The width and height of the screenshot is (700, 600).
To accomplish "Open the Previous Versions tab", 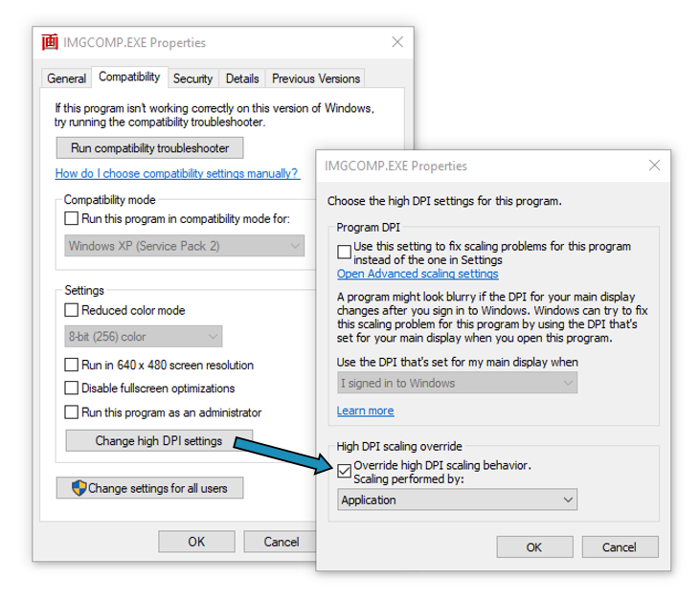I will [x=315, y=78].
